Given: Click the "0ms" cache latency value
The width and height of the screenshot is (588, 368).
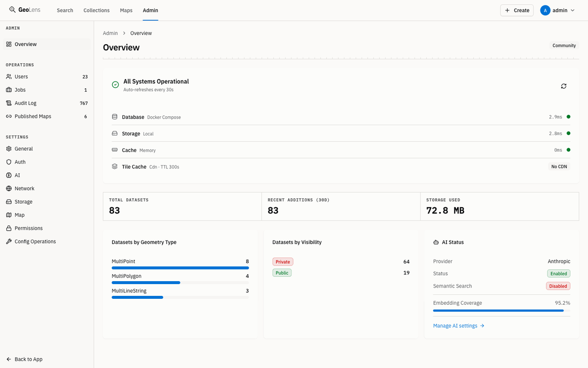Looking at the screenshot, I should [x=558, y=150].
